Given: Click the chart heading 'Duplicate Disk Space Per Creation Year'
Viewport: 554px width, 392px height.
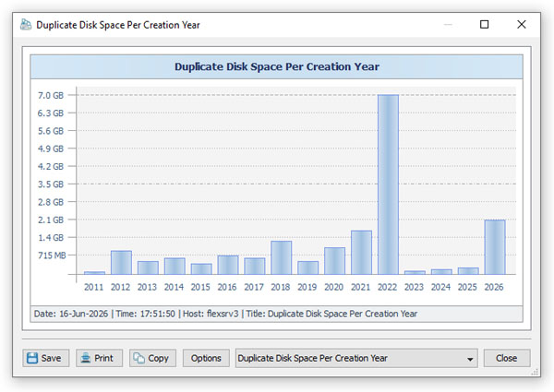Looking at the screenshot, I should pos(277,66).
